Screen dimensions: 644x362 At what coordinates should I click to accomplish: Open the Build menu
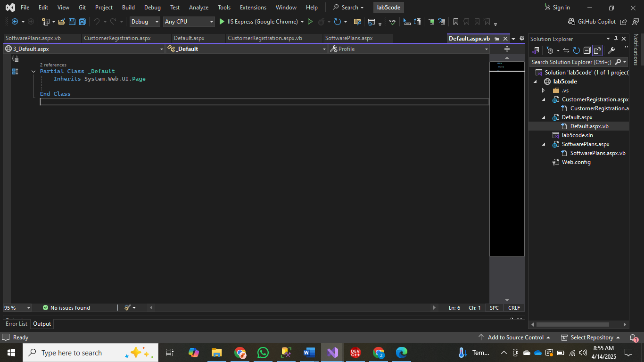pyautogui.click(x=128, y=8)
